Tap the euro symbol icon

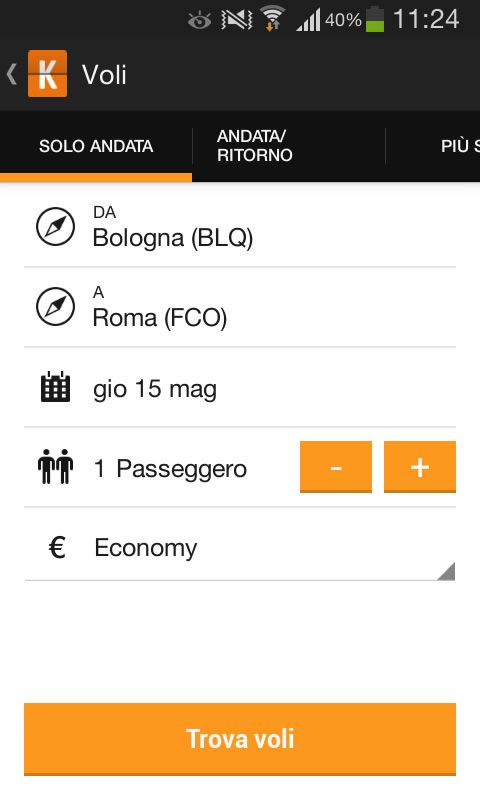point(57,548)
